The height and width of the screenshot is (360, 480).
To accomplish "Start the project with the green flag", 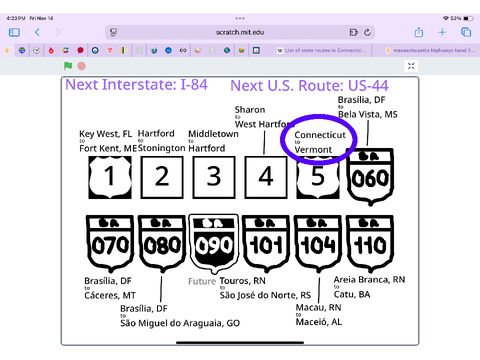I will (68, 66).
